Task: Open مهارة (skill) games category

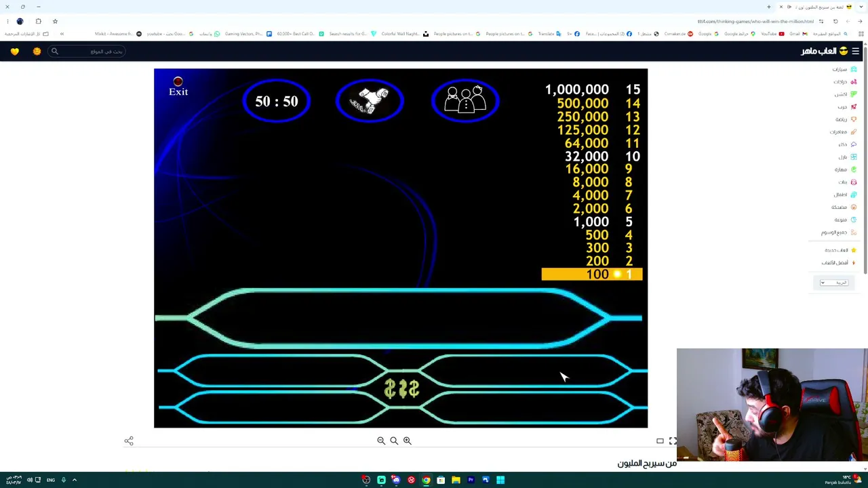Action: pyautogui.click(x=845, y=169)
